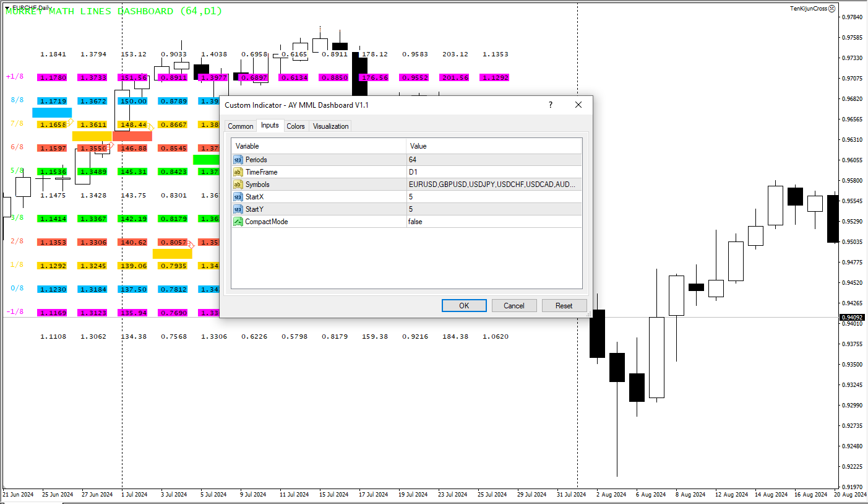Reset indicator inputs to defaults
868x504 pixels.
click(564, 305)
